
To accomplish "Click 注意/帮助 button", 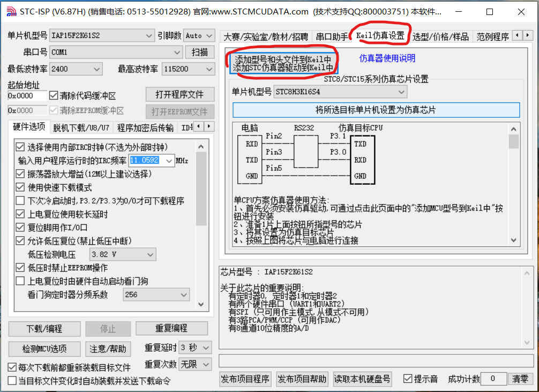I will (x=108, y=349).
